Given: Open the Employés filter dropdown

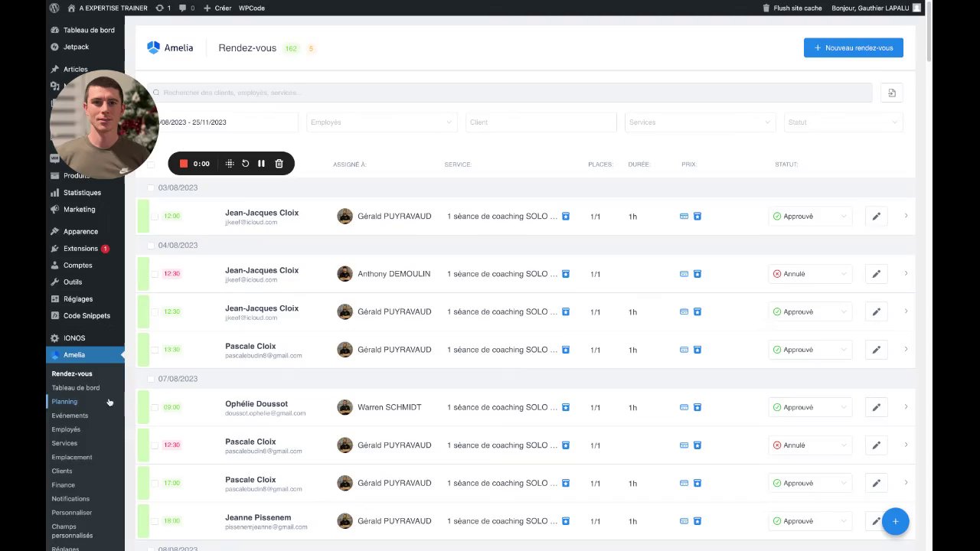Looking at the screenshot, I should click(x=381, y=122).
